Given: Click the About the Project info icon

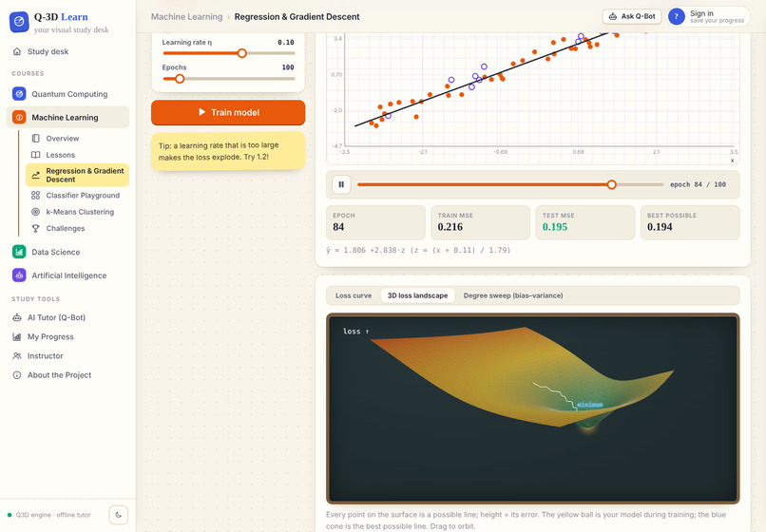Looking at the screenshot, I should tap(17, 375).
